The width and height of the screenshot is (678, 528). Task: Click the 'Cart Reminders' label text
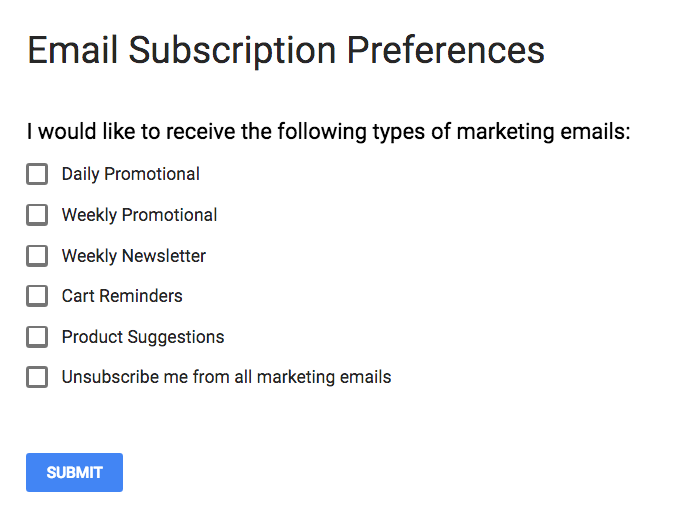[x=122, y=296]
